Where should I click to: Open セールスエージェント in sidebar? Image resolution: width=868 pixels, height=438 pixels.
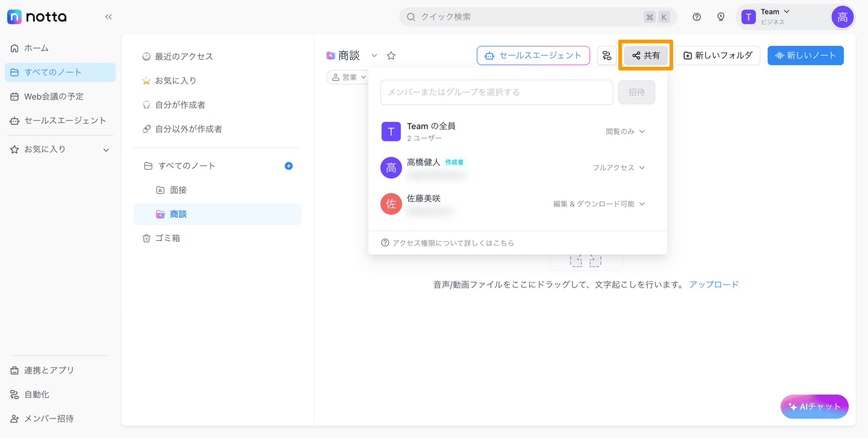click(x=60, y=121)
